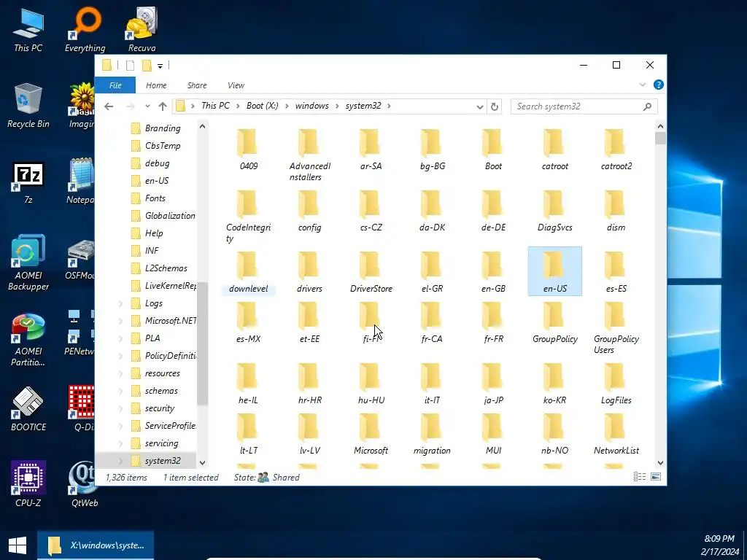Open the AOMEI Backupper shortcut
747x560 pixels.
(x=28, y=262)
